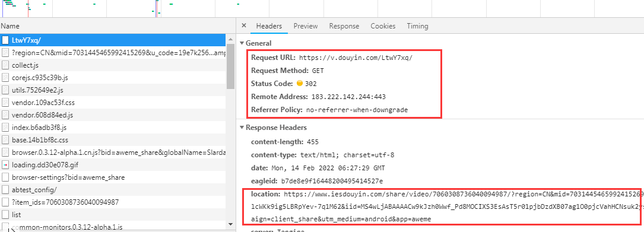Select the abtest_config/ request
The image size is (644, 232).
pyautogui.click(x=113, y=190)
